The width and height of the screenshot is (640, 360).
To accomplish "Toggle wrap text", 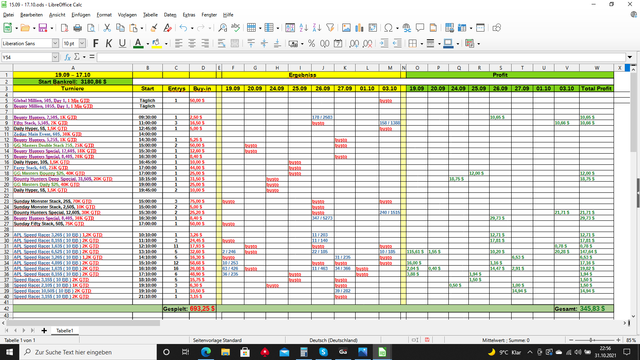I will pyautogui.click(x=222, y=43).
